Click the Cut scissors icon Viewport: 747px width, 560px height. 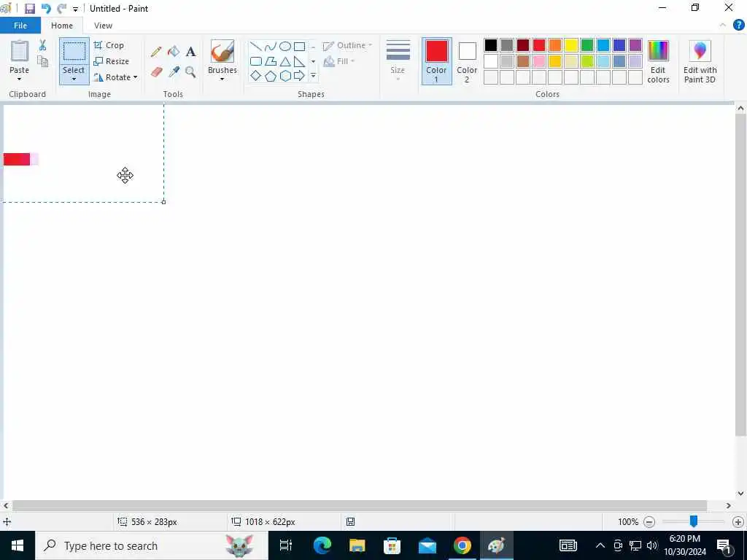(42, 45)
